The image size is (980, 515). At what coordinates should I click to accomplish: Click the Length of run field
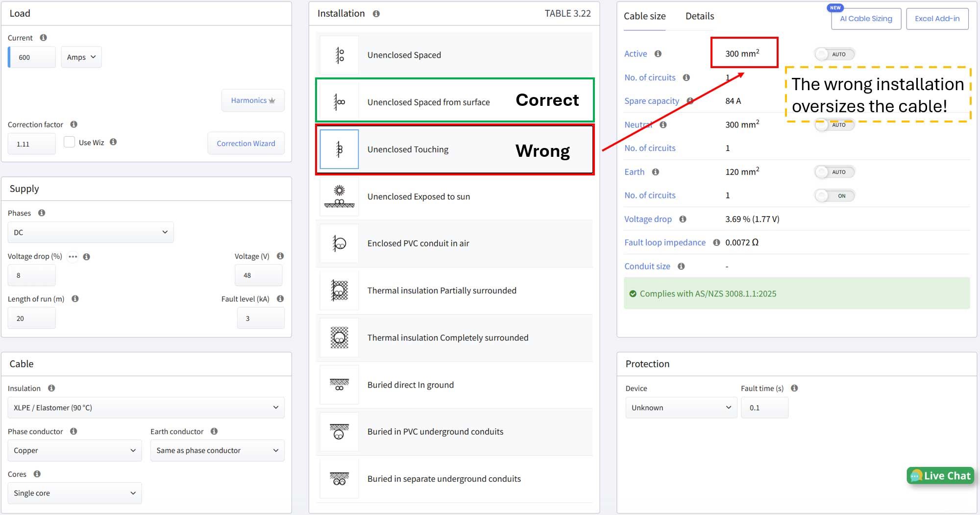tap(31, 319)
